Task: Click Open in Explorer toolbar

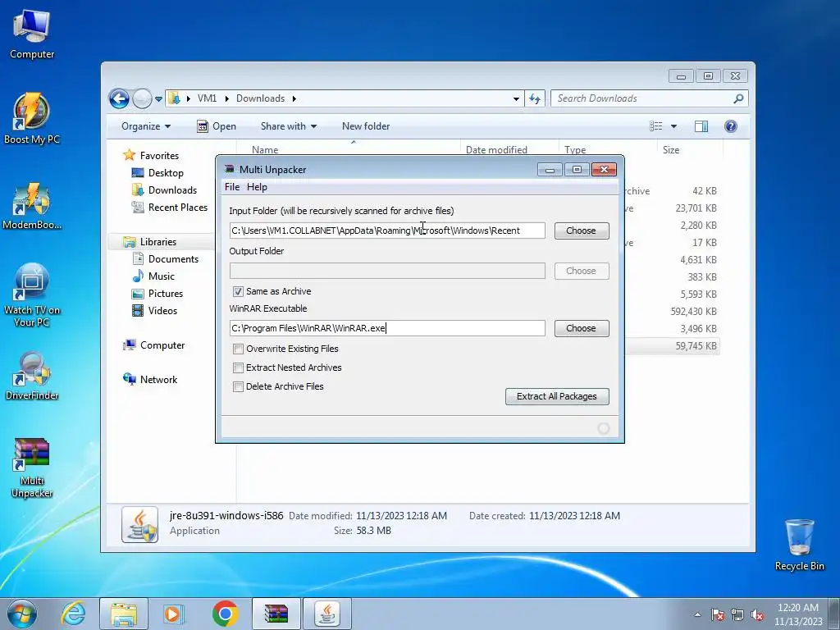Action: [217, 126]
